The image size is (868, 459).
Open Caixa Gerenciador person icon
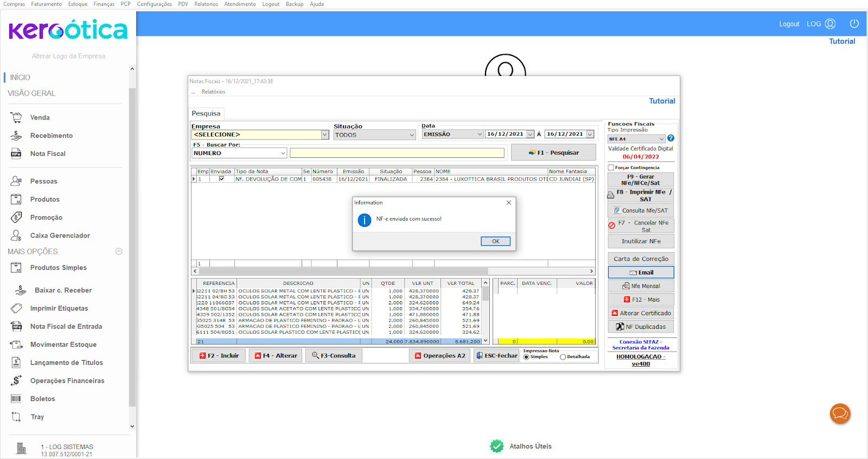16,235
